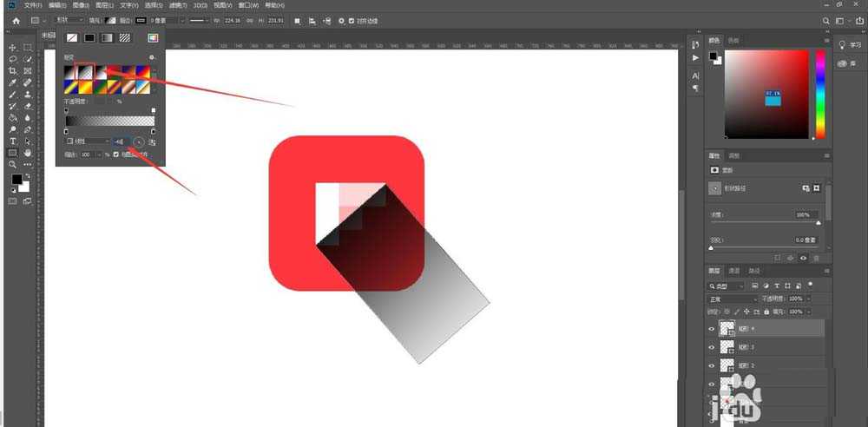Select the Zoom tool in the toolbar
Screen dimensions: 868x427
13,164
